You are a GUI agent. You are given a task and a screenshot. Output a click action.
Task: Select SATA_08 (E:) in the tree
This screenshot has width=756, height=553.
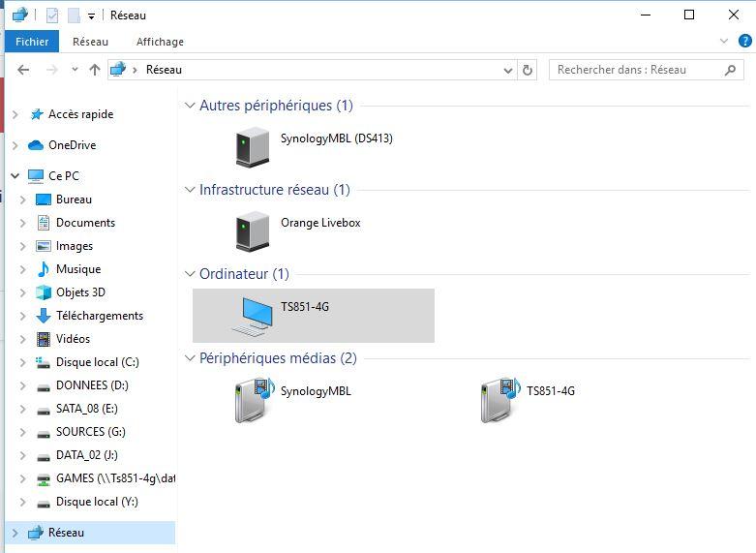click(87, 409)
